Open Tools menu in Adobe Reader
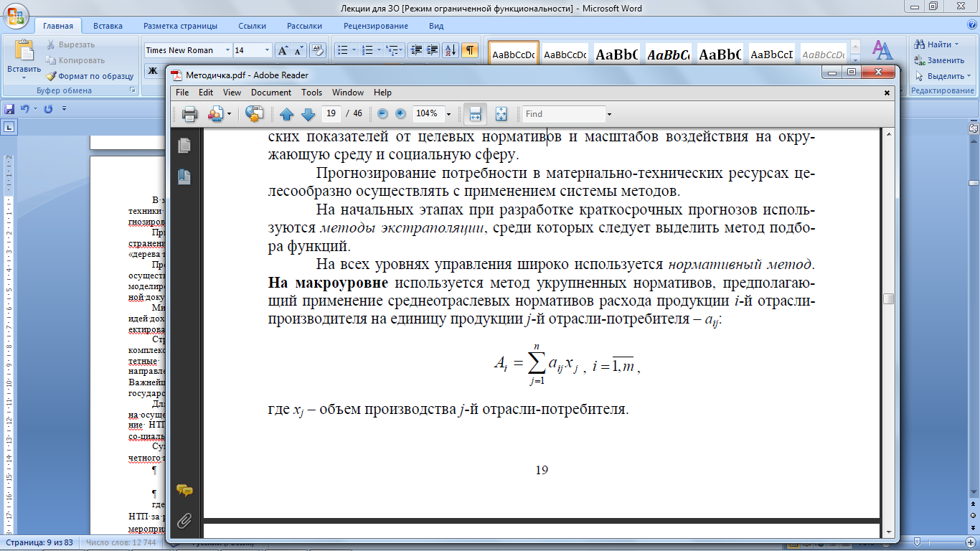The height and width of the screenshot is (551, 980). pos(311,93)
